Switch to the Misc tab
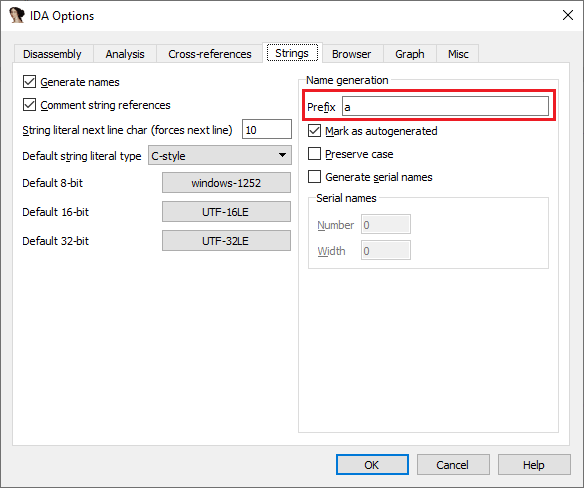Image resolution: width=584 pixels, height=488 pixels. tap(458, 54)
